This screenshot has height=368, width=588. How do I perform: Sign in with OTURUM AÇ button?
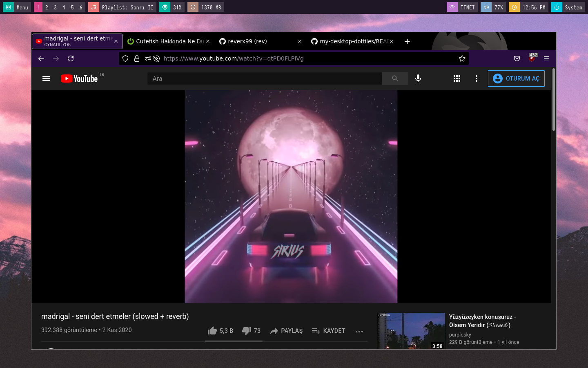tap(516, 79)
